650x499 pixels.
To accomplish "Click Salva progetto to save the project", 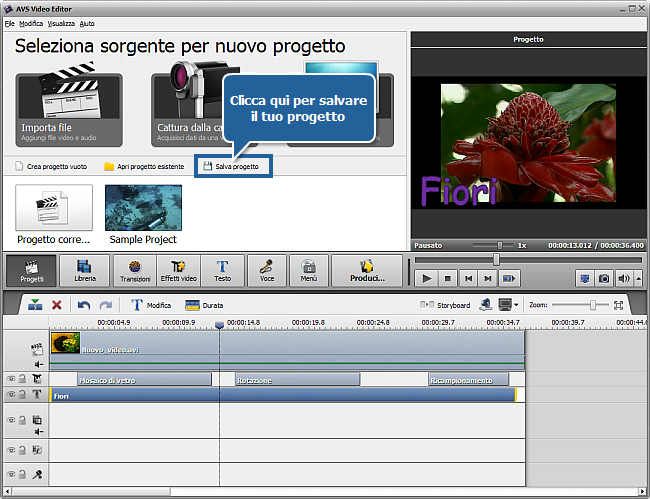I will 235,166.
